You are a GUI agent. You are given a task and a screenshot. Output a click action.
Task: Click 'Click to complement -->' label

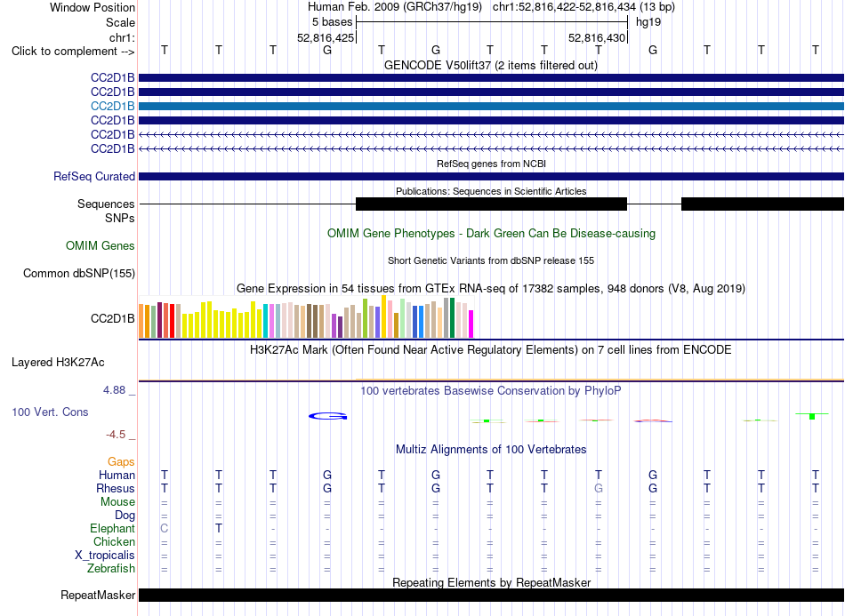tap(73, 52)
